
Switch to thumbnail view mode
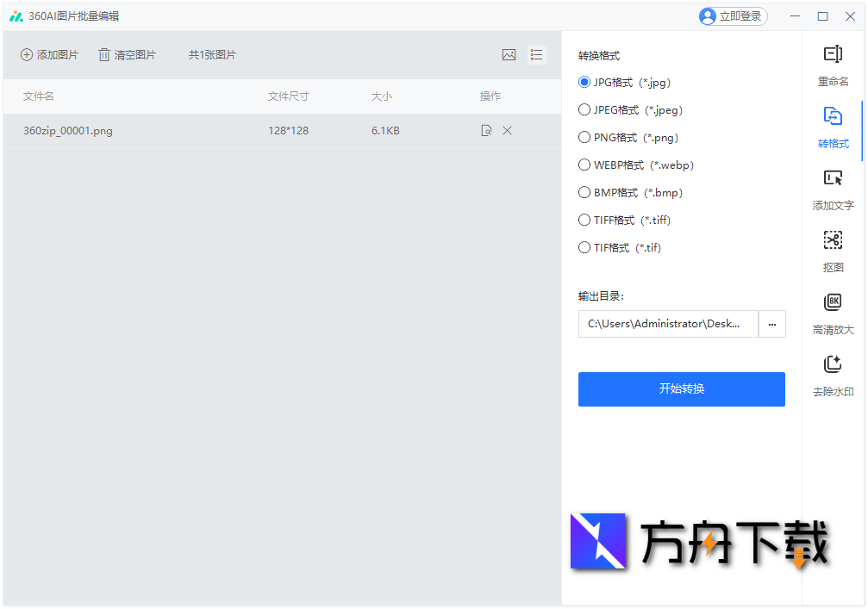pos(509,54)
